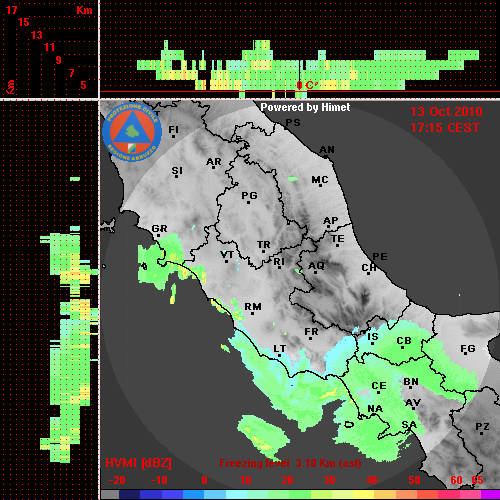
Task: Click the '13 Oct 2010' date text
Action: click(446, 112)
